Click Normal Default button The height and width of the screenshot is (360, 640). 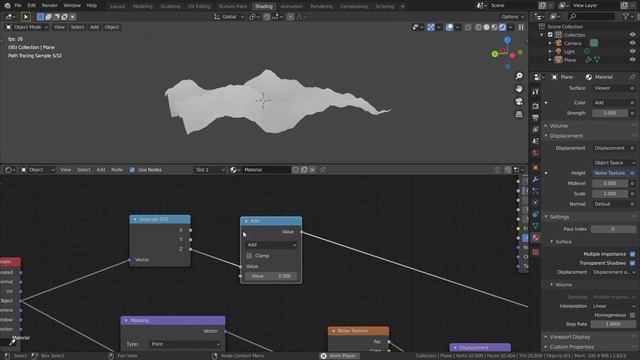click(x=611, y=204)
